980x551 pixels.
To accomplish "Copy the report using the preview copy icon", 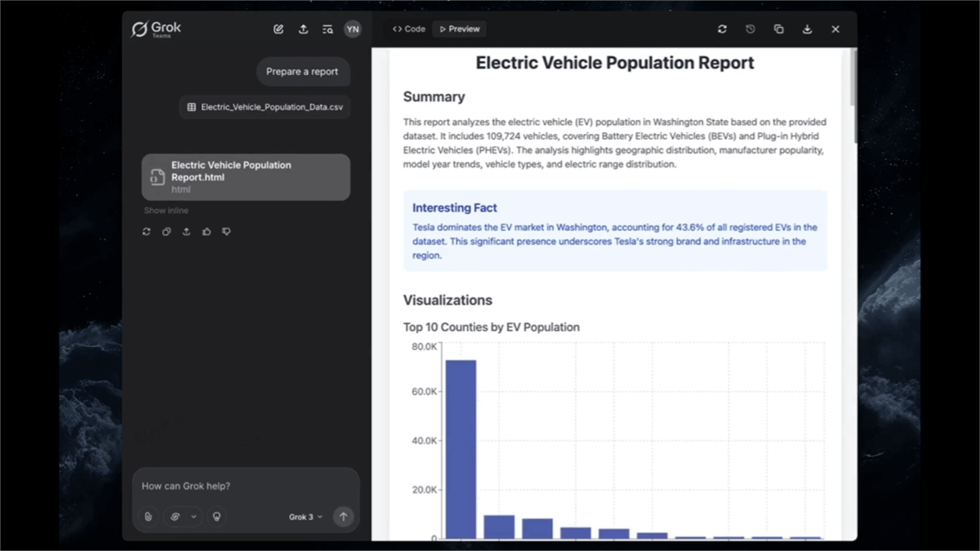I will tap(778, 29).
